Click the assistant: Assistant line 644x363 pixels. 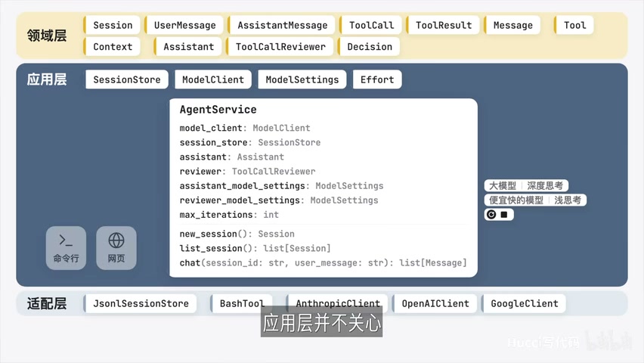(231, 157)
